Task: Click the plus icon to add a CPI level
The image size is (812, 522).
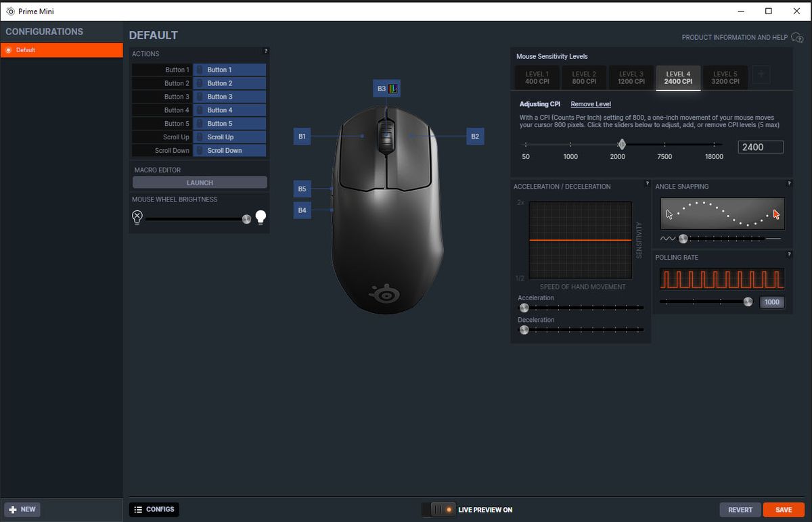Action: coord(761,74)
